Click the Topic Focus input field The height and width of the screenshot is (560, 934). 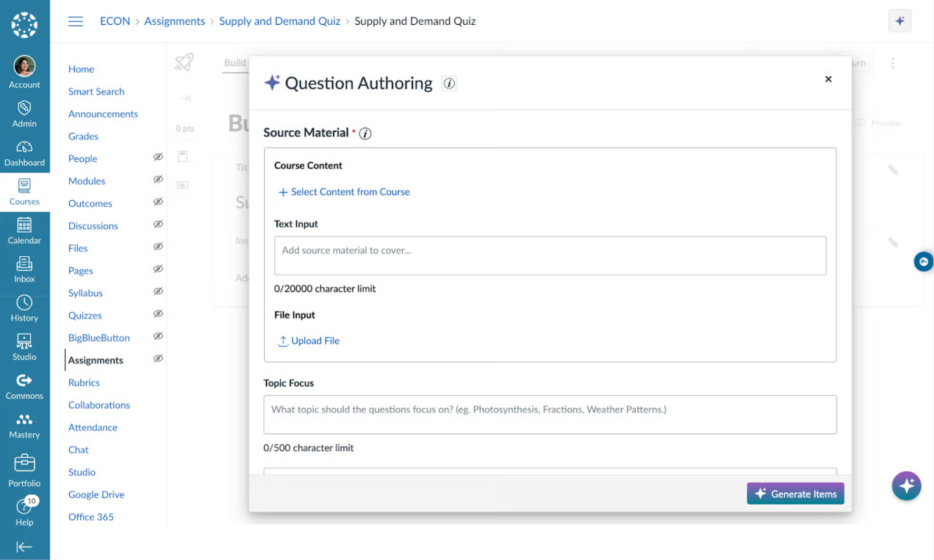tap(550, 415)
